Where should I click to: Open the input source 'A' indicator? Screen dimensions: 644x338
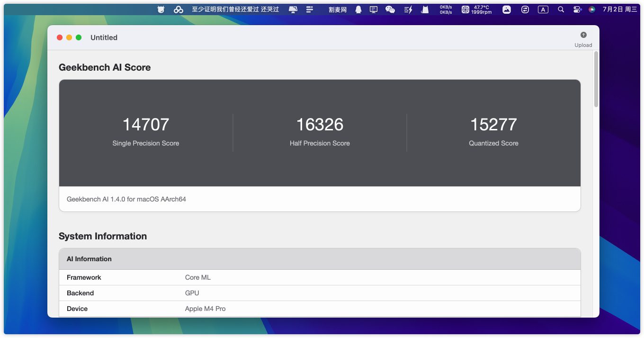(543, 9)
